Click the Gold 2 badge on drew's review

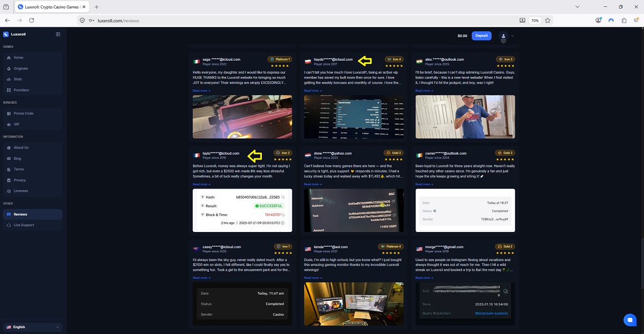394,153
